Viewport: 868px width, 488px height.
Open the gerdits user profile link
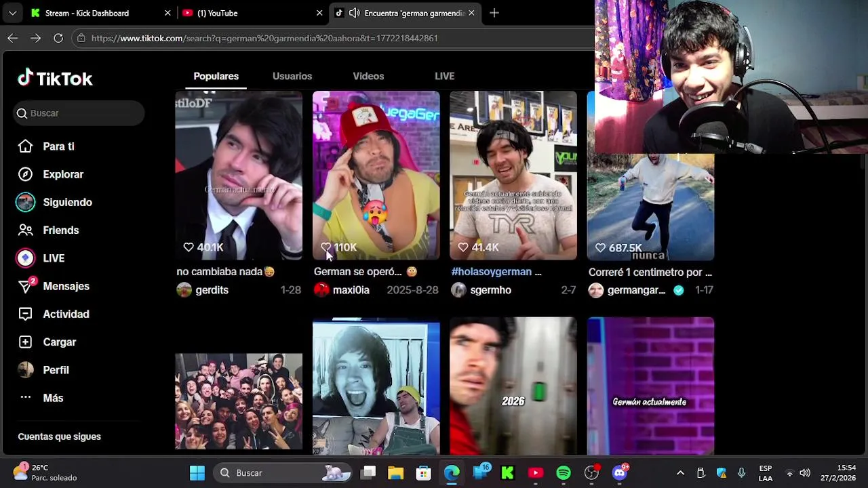(212, 290)
